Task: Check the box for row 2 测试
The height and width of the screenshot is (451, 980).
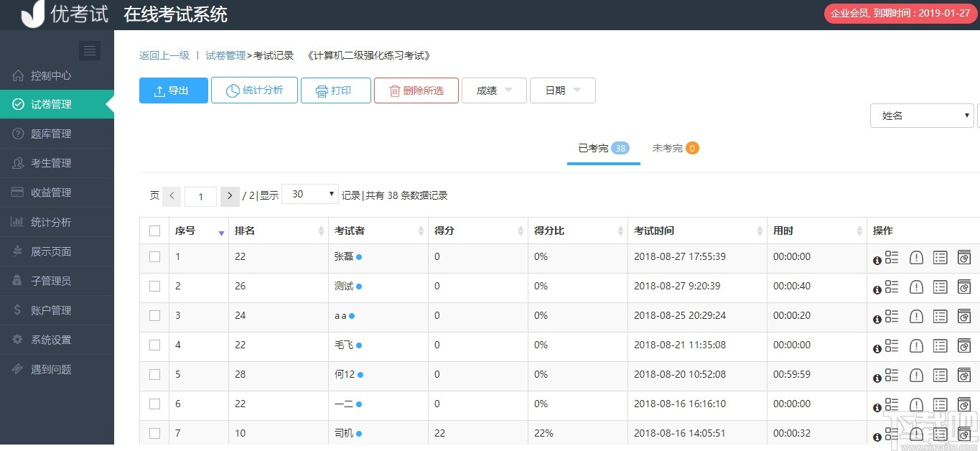Action: pos(154,286)
